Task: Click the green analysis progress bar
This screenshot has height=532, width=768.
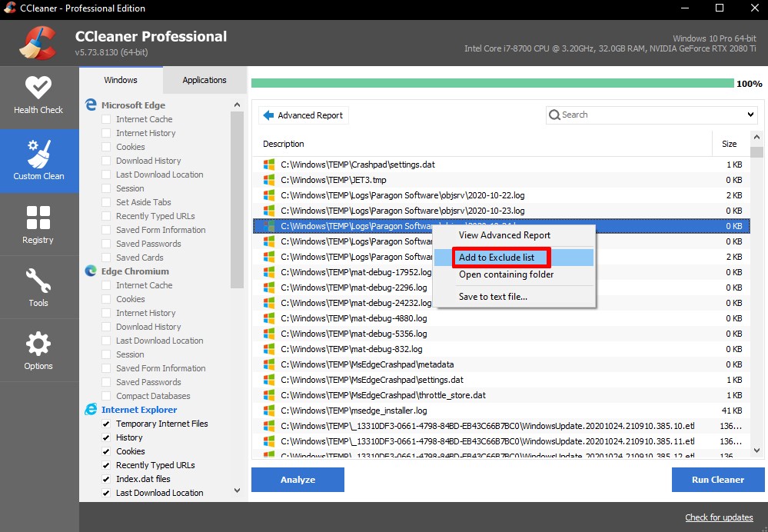Action: click(492, 83)
